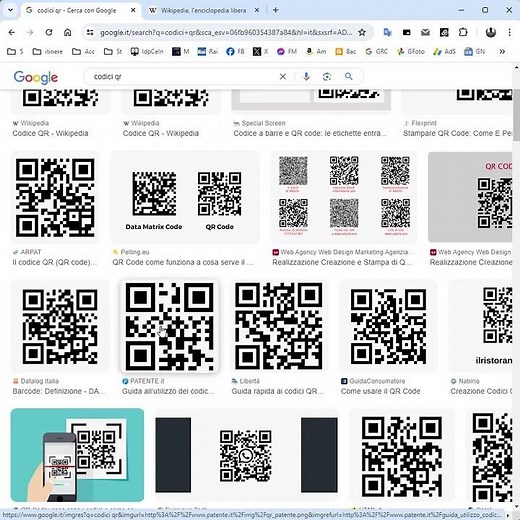The image size is (520, 520).
Task: Open QR Code come funziona result link
Action: coord(183,262)
